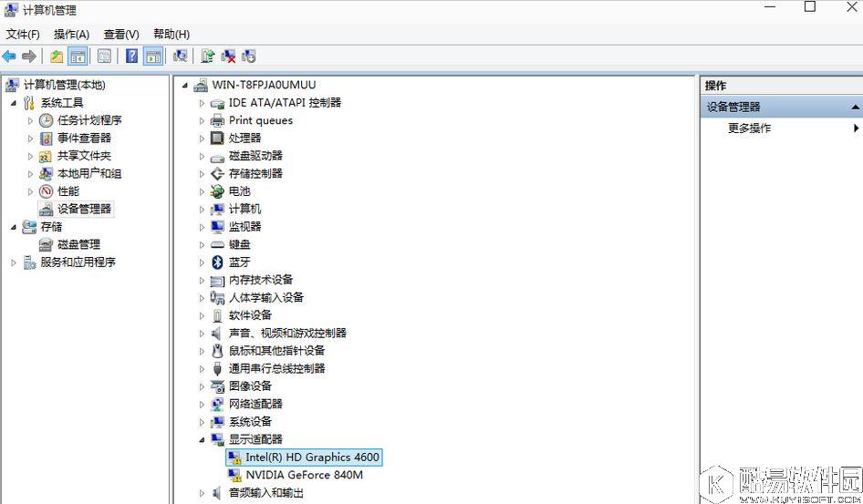Select the 内存技术设备 category
This screenshot has height=504, width=863.
[261, 280]
